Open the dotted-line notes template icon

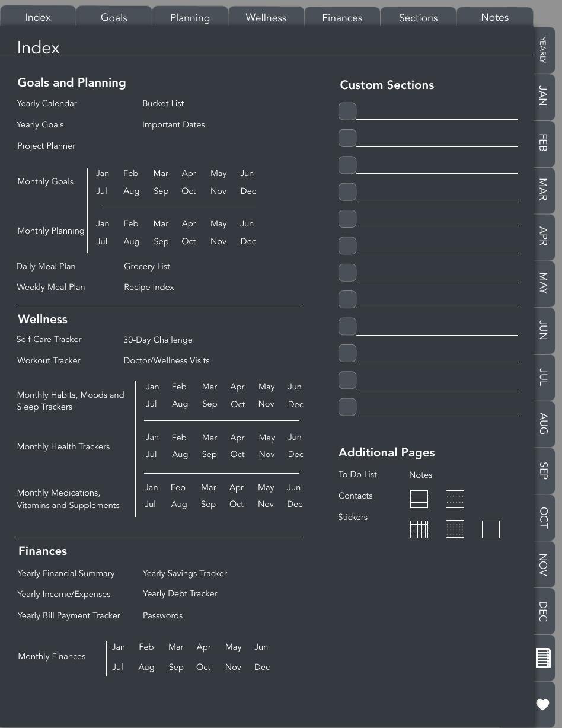pyautogui.click(x=455, y=499)
